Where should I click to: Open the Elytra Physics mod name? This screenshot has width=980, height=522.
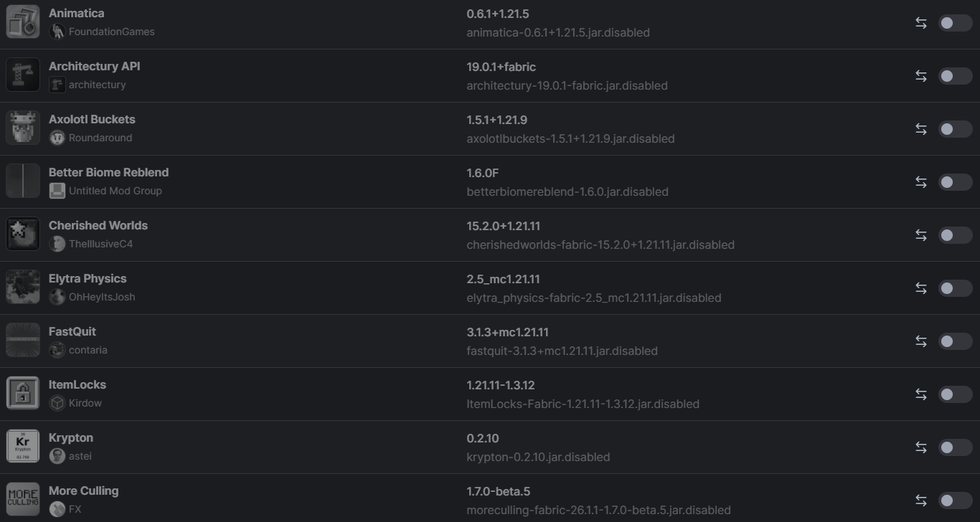88,278
